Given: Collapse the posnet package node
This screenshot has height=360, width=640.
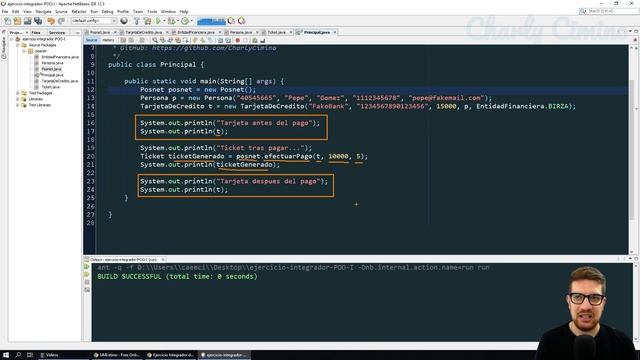Looking at the screenshot, I should pos(24,51).
